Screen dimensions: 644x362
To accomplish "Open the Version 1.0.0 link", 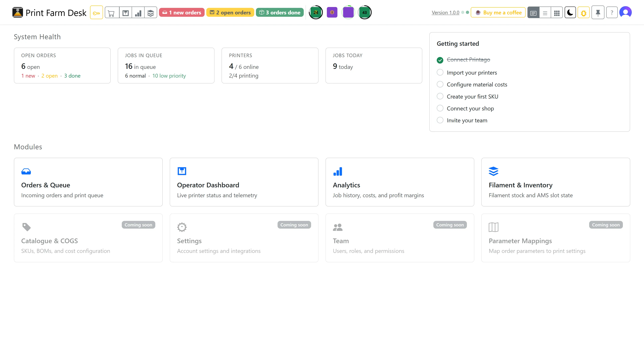I will coord(445,13).
